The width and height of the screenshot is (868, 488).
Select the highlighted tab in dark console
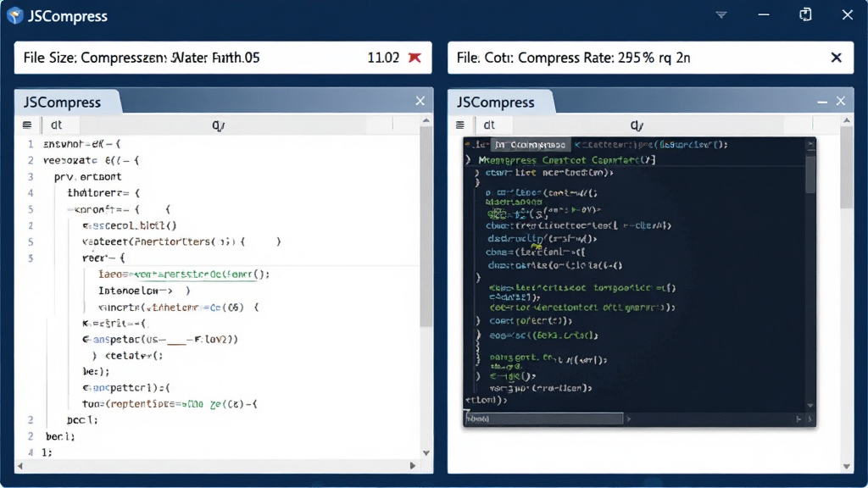click(x=531, y=145)
